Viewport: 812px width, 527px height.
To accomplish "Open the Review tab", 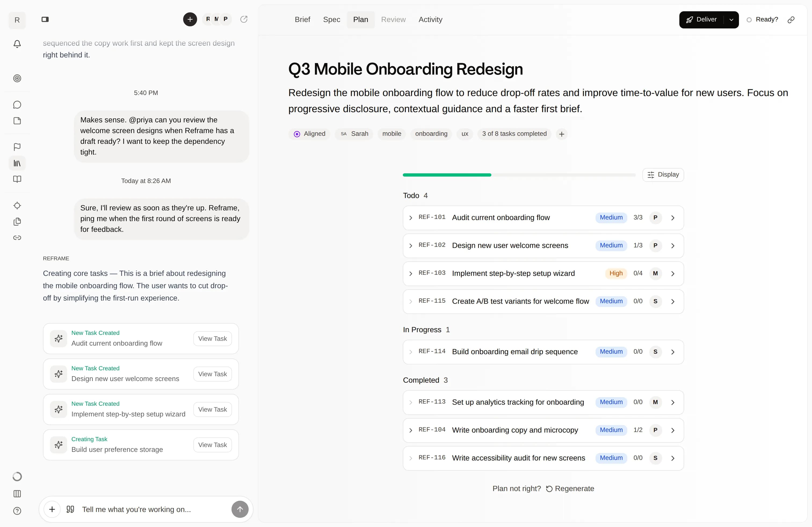I will tap(393, 19).
